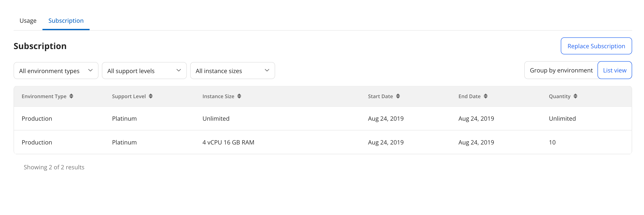Sort by Quantity column icon

click(x=575, y=96)
